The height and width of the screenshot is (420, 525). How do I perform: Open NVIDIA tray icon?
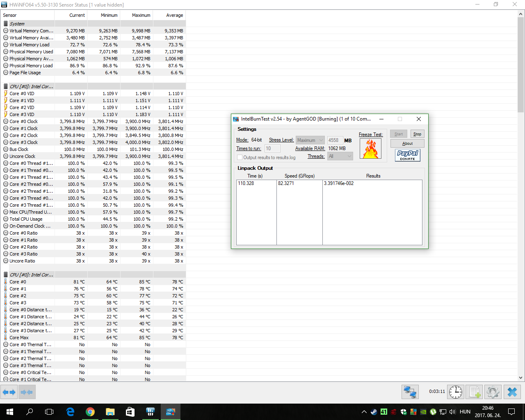(x=423, y=412)
